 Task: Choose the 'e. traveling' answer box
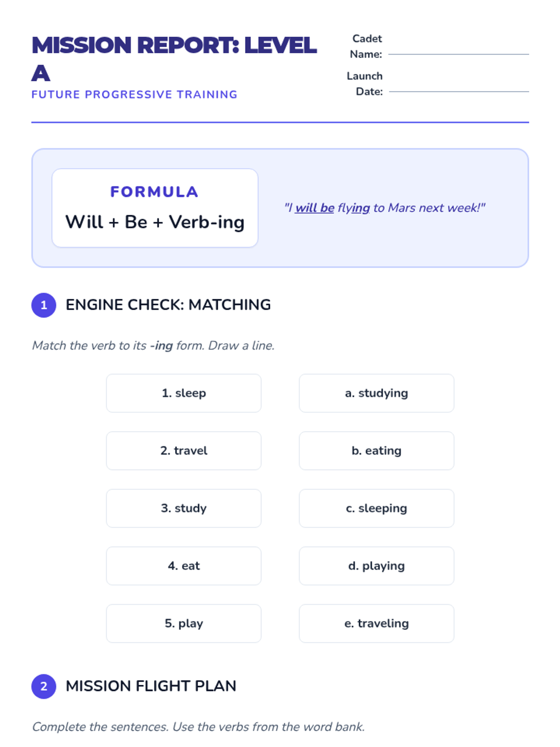[376, 623]
